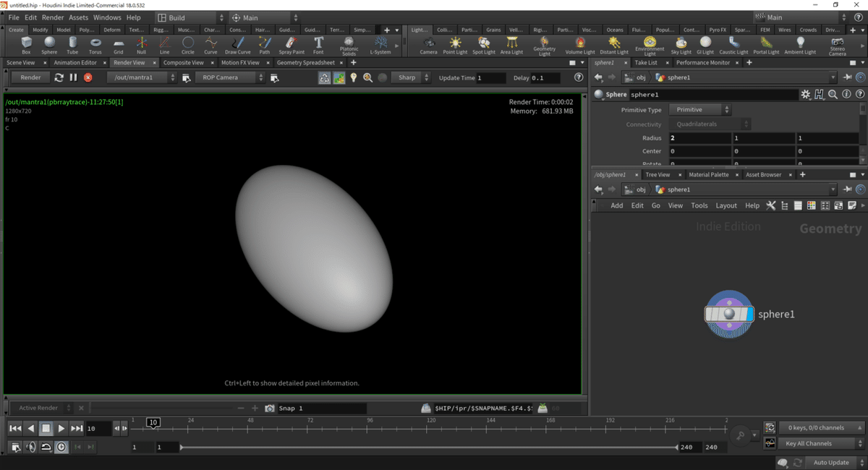Click the frame 10 marker on timeline

point(153,422)
